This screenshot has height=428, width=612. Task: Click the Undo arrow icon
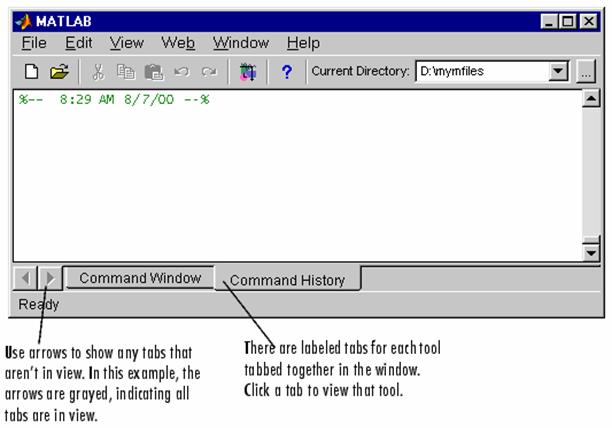(x=181, y=72)
